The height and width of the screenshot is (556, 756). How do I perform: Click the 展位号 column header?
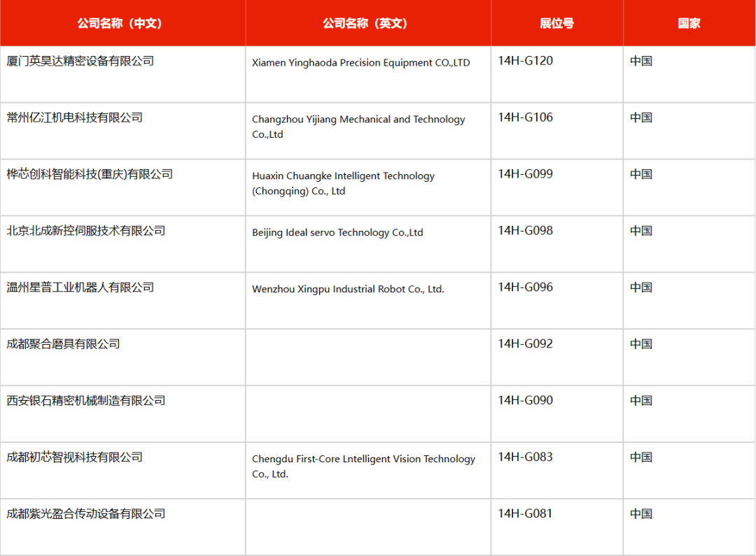pyautogui.click(x=557, y=23)
